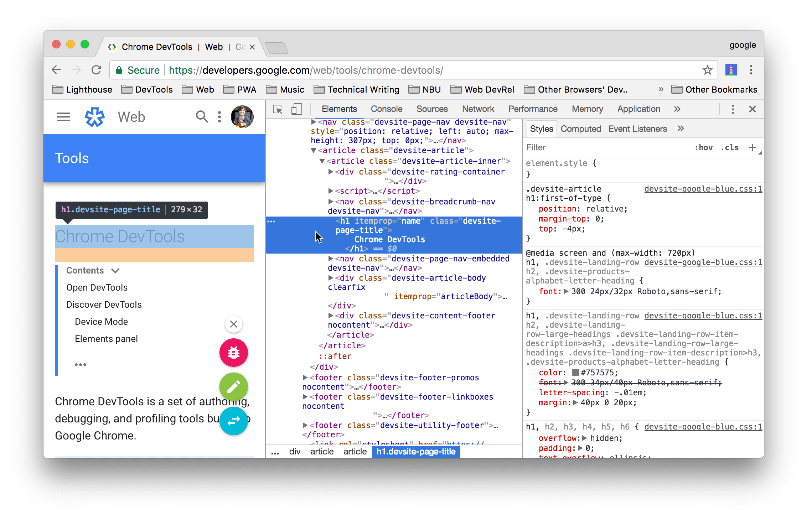Image resolution: width=812 pixels, height=510 pixels.
Task: Click the blue swap/exchange arrows icon
Action: click(233, 420)
